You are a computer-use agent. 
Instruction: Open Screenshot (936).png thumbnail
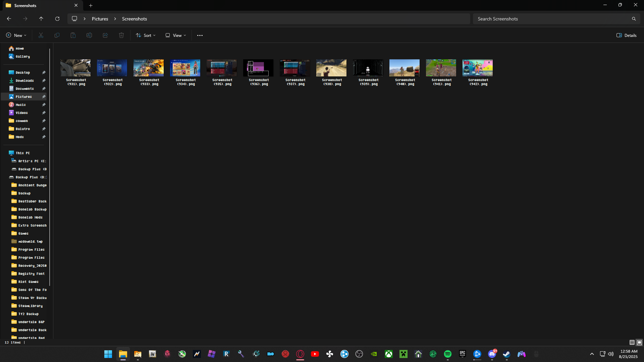coord(258,67)
